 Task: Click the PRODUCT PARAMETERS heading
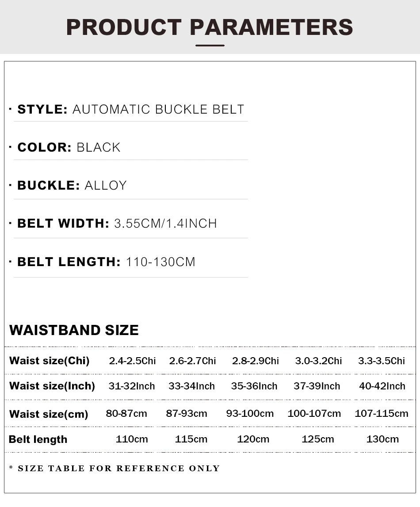(210, 27)
